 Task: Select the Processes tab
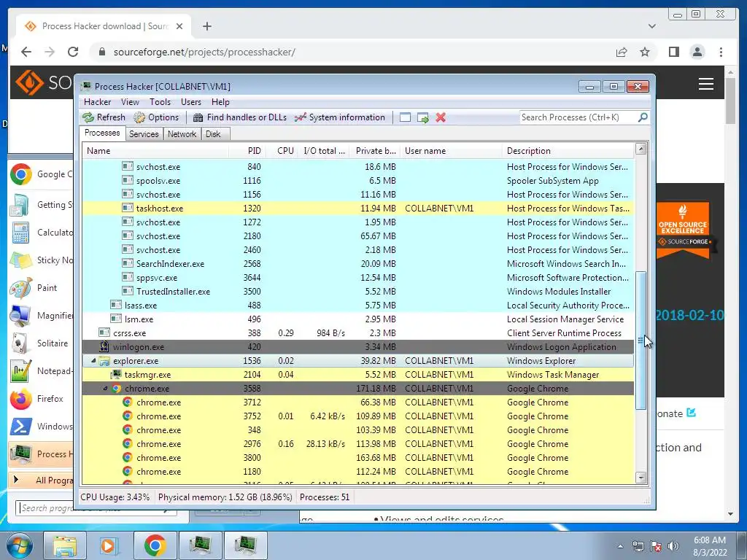[102, 133]
